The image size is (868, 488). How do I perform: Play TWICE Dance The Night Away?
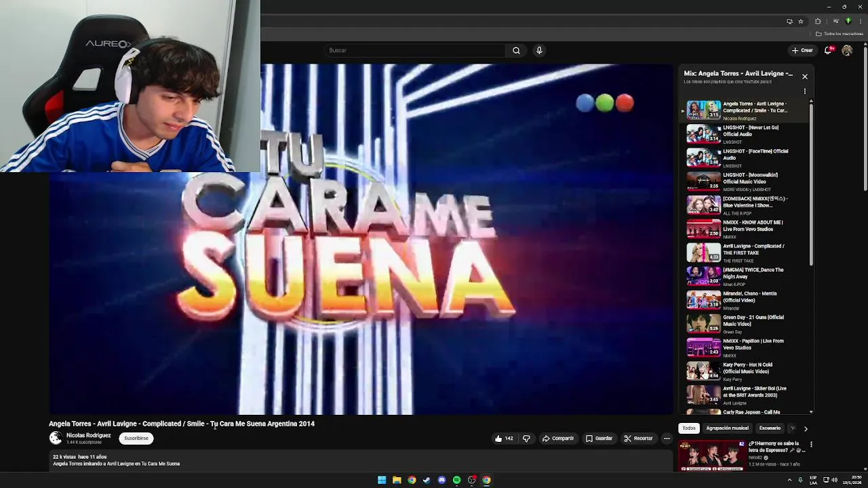coord(745,277)
